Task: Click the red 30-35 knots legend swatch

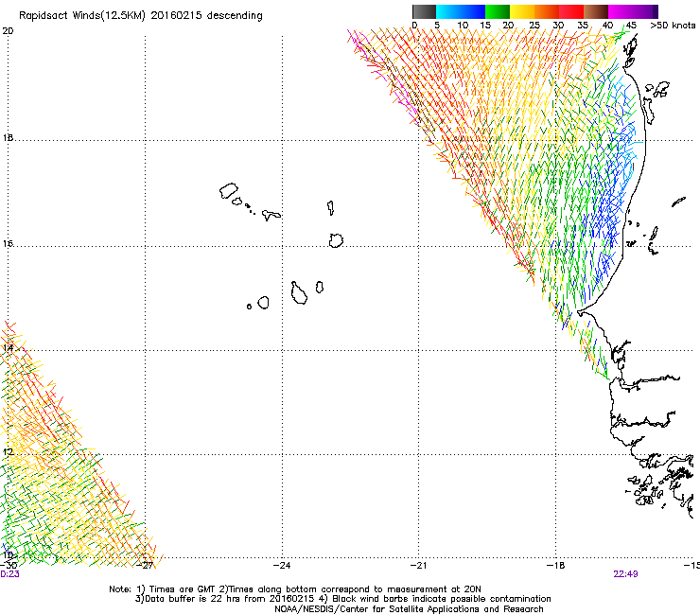Action: 571,11
